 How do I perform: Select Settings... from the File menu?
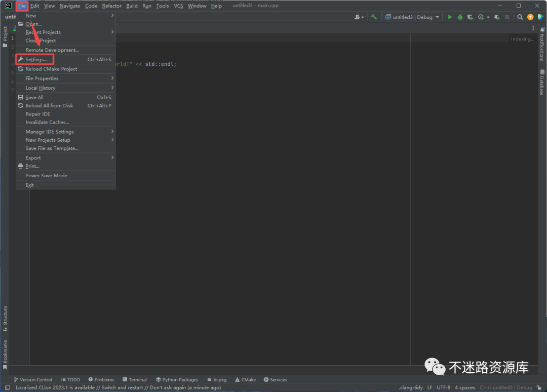click(x=65, y=59)
